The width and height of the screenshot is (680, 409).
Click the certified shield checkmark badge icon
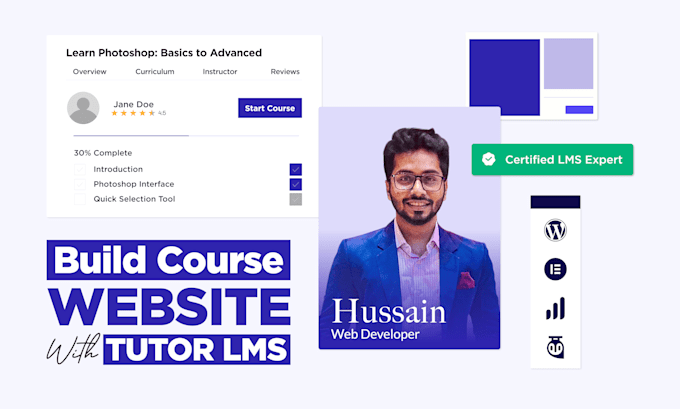pos(489,159)
